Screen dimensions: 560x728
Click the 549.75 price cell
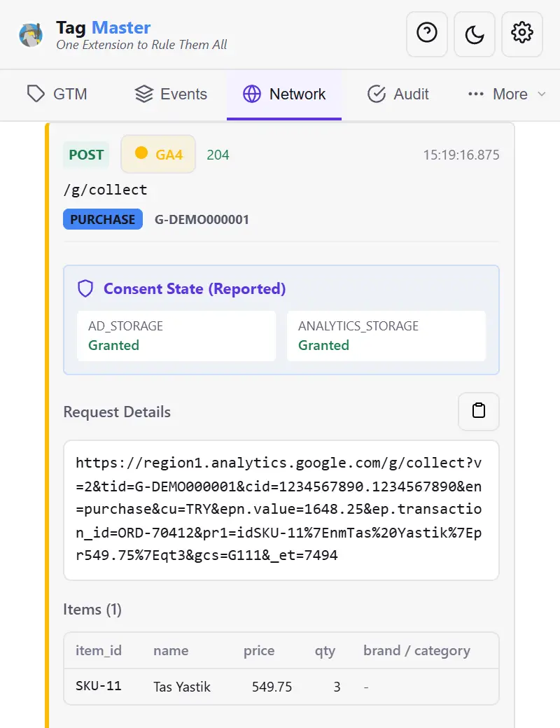pos(272,687)
